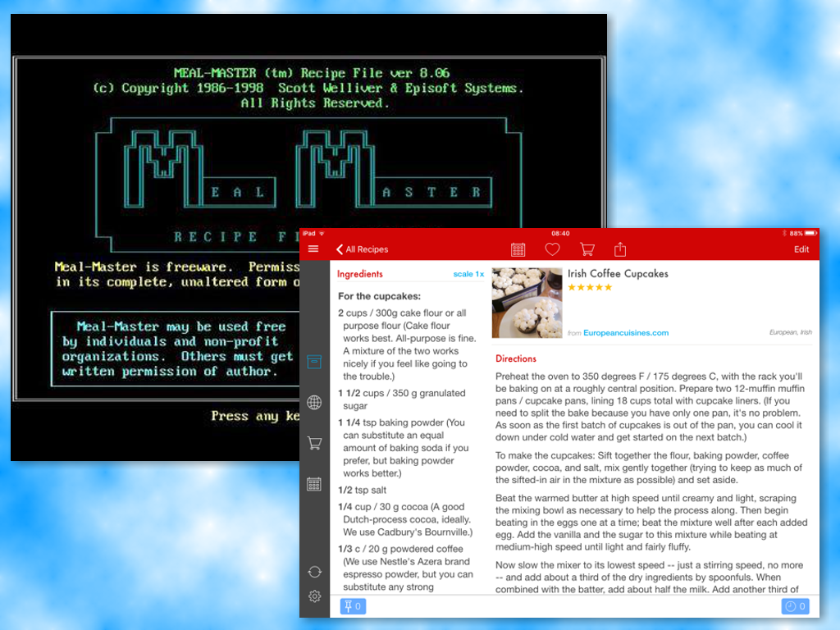Open the Europeancuisines.com source link
This screenshot has width=840, height=630.
(625, 333)
